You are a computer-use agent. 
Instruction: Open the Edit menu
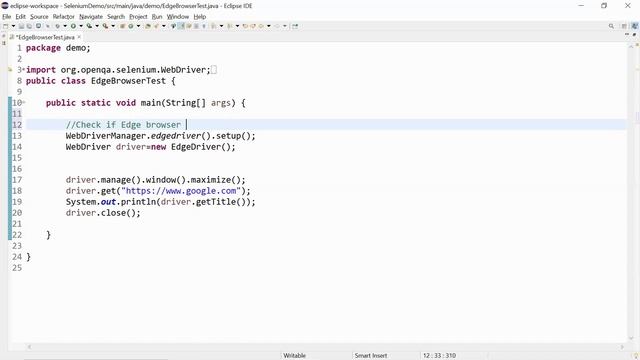tap(20, 17)
